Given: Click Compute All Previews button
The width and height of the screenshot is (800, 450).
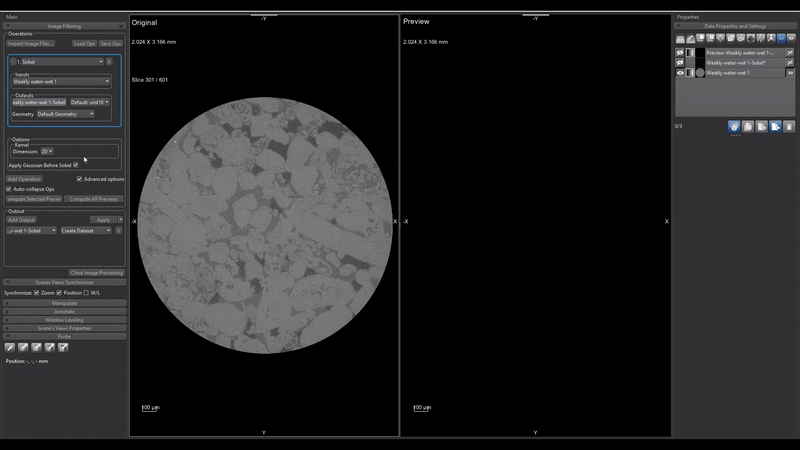Looking at the screenshot, I should [x=93, y=199].
